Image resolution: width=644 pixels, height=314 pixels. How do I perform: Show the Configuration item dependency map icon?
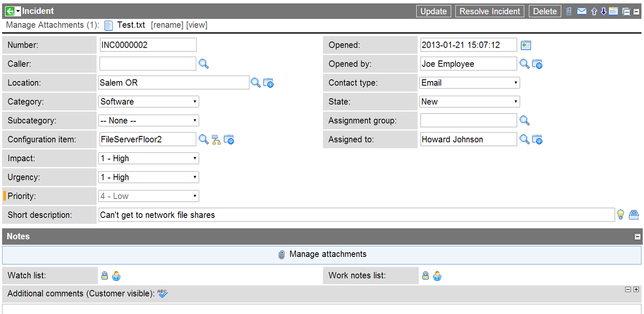216,139
